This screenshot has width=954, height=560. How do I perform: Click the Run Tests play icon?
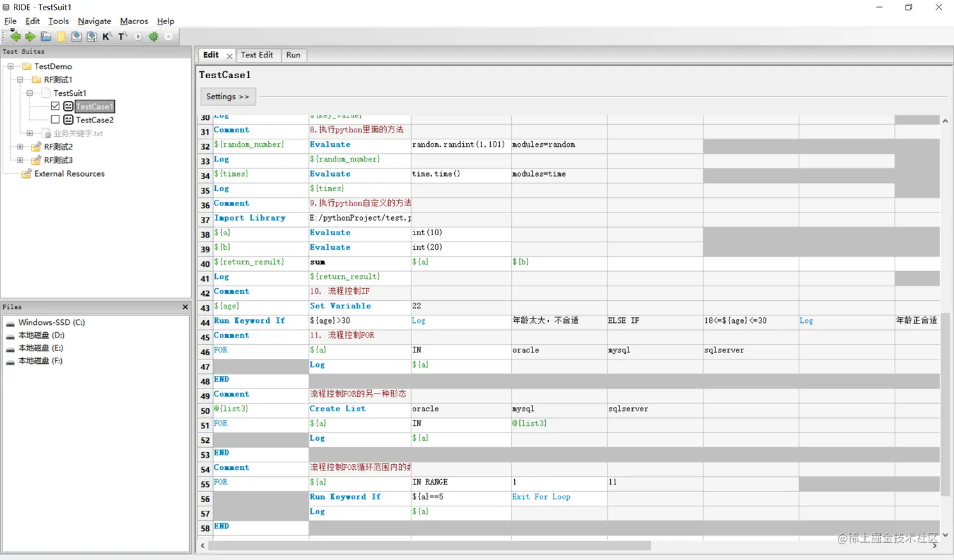[138, 37]
